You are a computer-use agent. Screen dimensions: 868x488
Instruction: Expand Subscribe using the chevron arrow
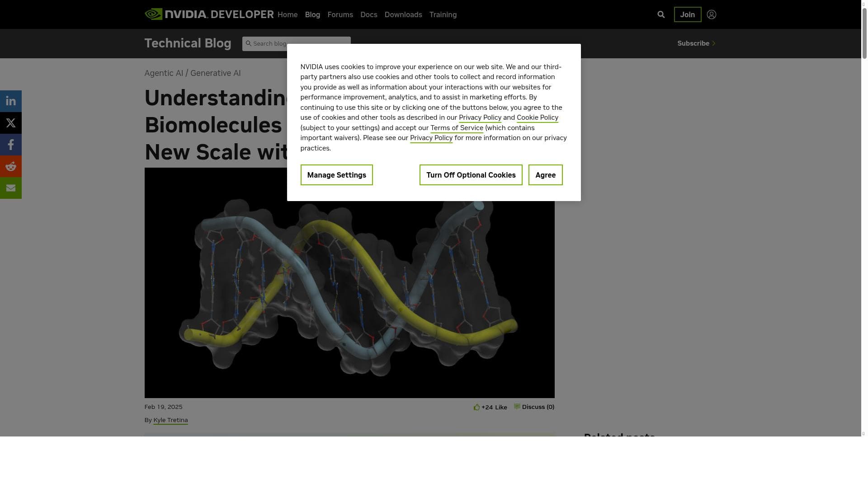pos(714,43)
